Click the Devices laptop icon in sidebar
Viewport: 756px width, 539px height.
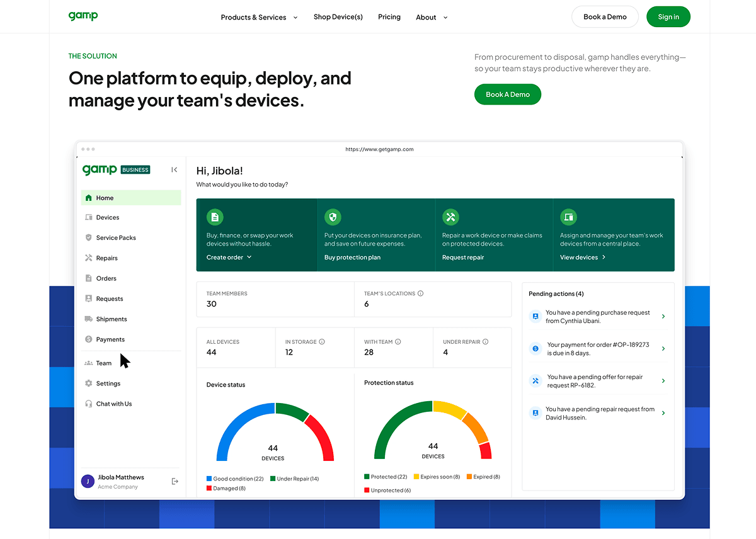(x=89, y=217)
